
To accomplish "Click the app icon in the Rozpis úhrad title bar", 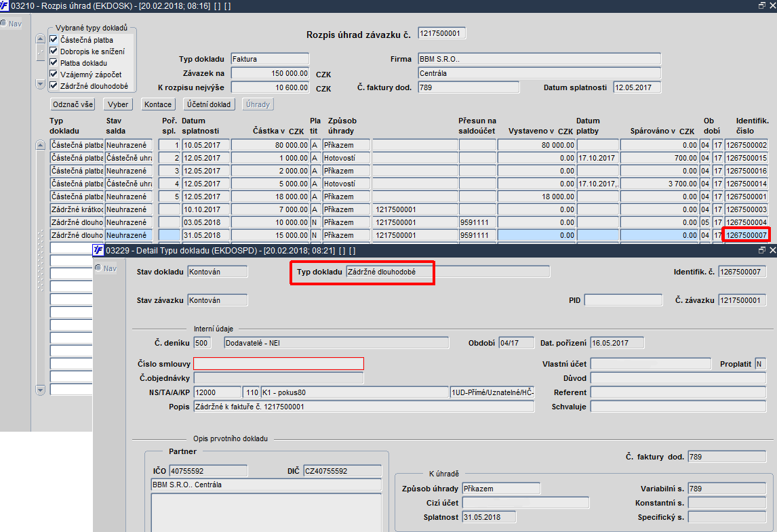I will 5,6.
